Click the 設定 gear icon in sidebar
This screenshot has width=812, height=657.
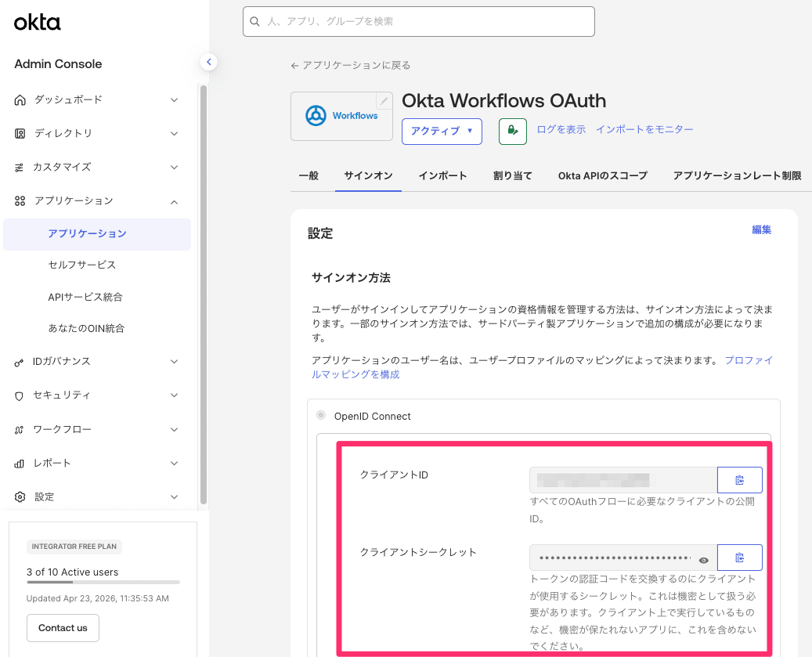pyautogui.click(x=20, y=496)
